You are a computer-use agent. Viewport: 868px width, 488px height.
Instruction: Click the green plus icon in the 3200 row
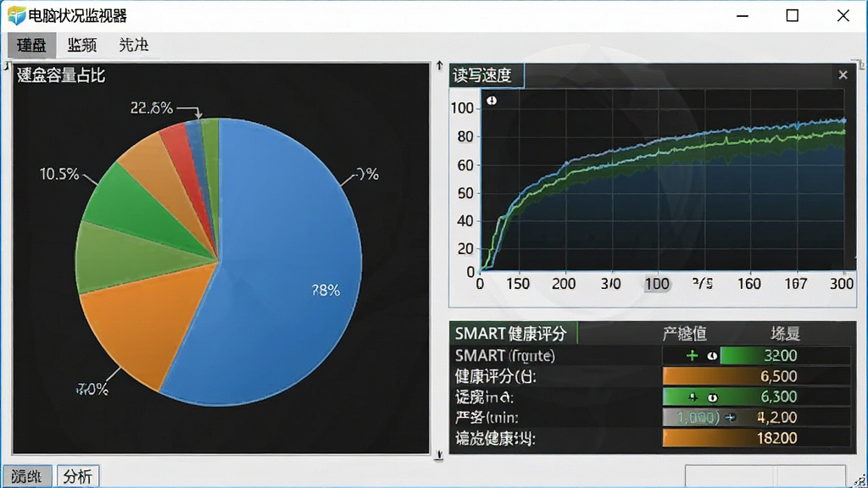coord(692,356)
